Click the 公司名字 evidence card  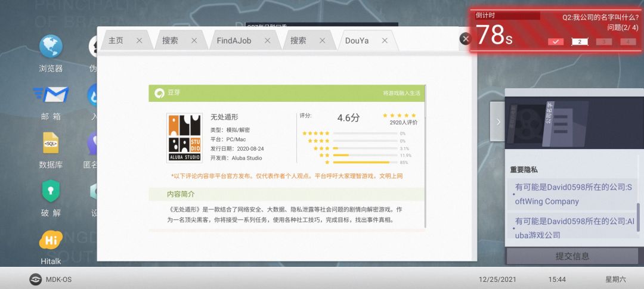click(565, 124)
